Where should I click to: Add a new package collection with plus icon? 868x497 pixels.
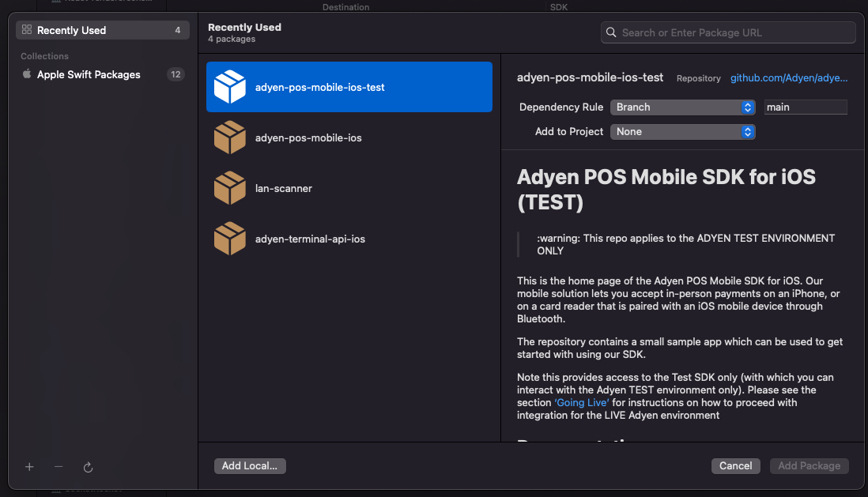coord(29,467)
